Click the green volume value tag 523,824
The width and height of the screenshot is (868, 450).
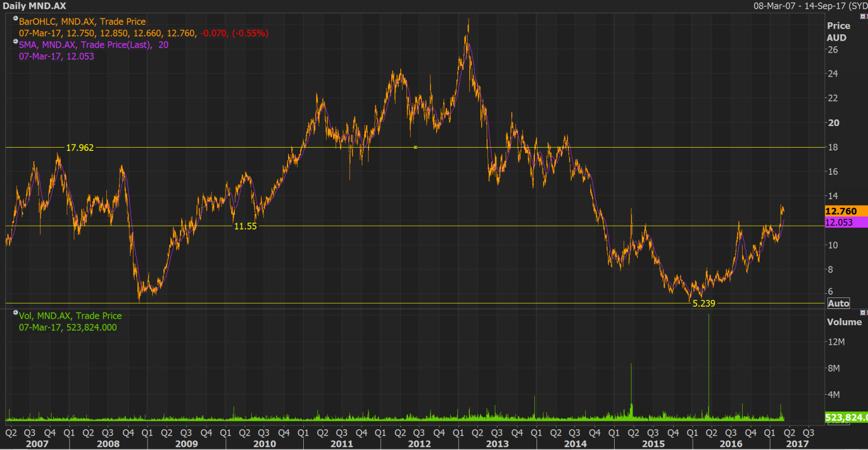point(846,417)
